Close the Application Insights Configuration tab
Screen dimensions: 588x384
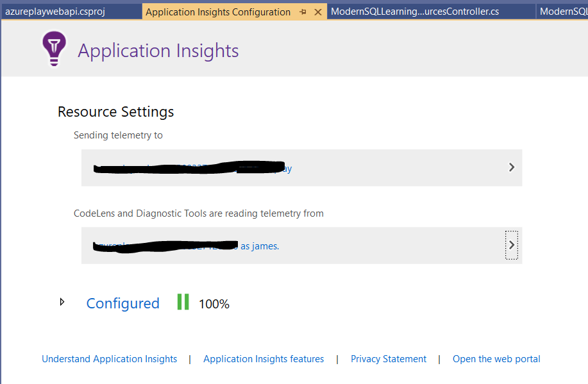tap(318, 12)
